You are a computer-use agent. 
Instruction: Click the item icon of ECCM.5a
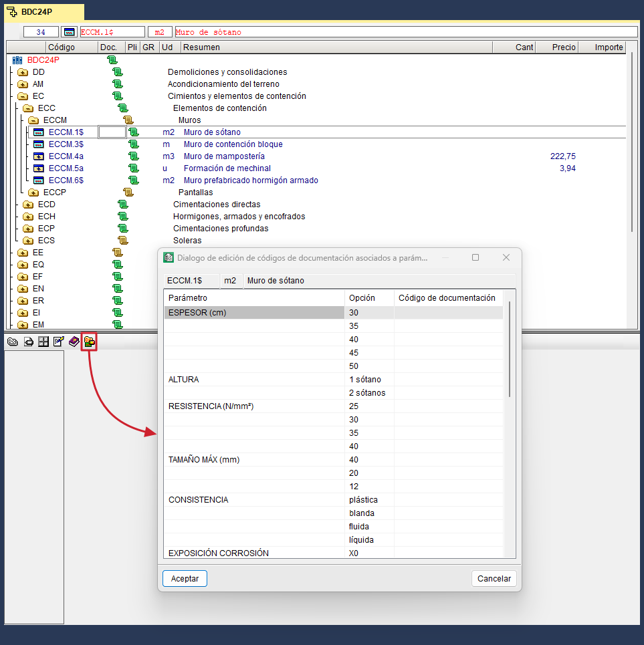point(38,168)
